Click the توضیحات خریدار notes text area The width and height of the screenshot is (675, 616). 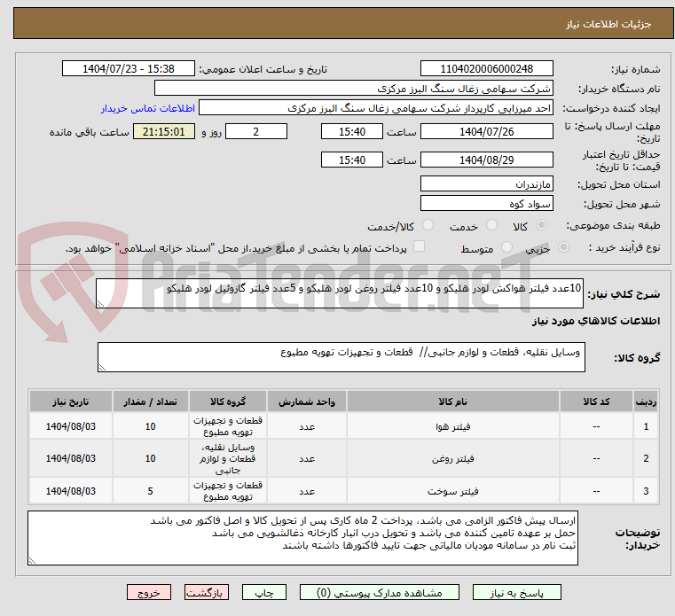coord(302,538)
